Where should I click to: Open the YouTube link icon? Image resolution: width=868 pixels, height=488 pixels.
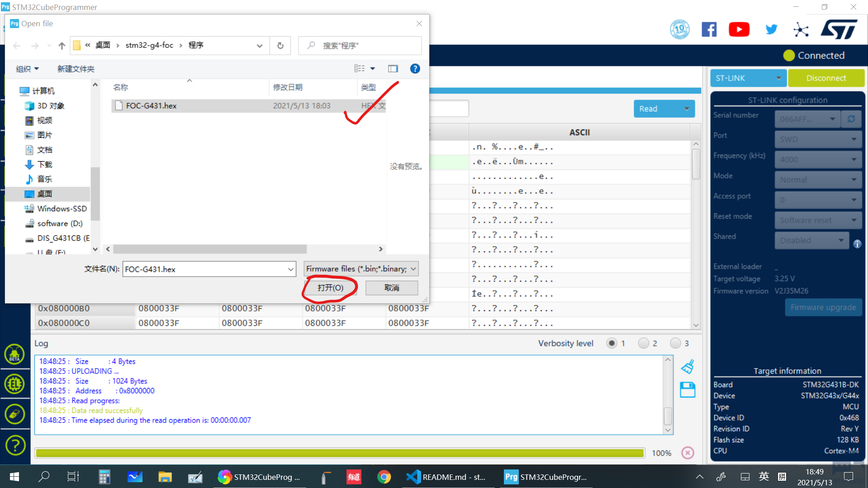[739, 30]
